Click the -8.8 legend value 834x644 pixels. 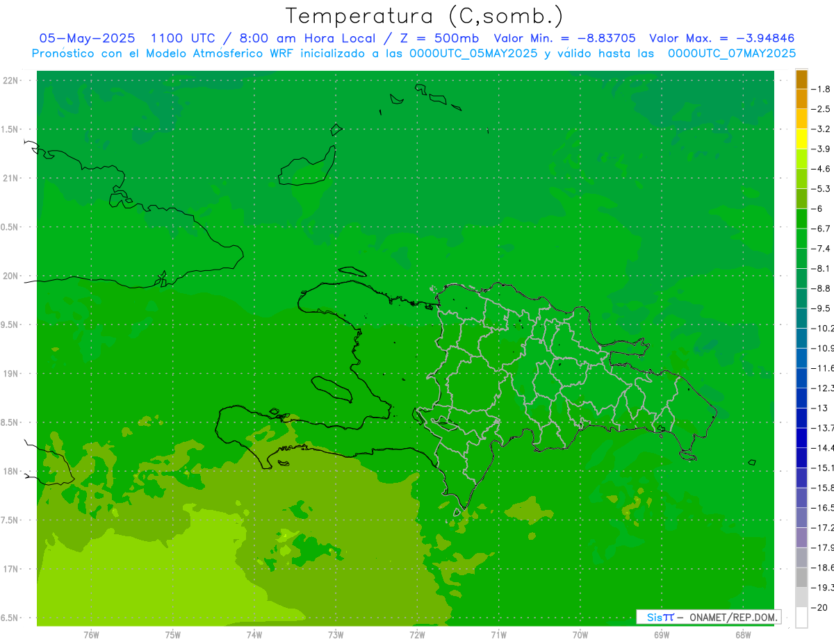(821, 288)
